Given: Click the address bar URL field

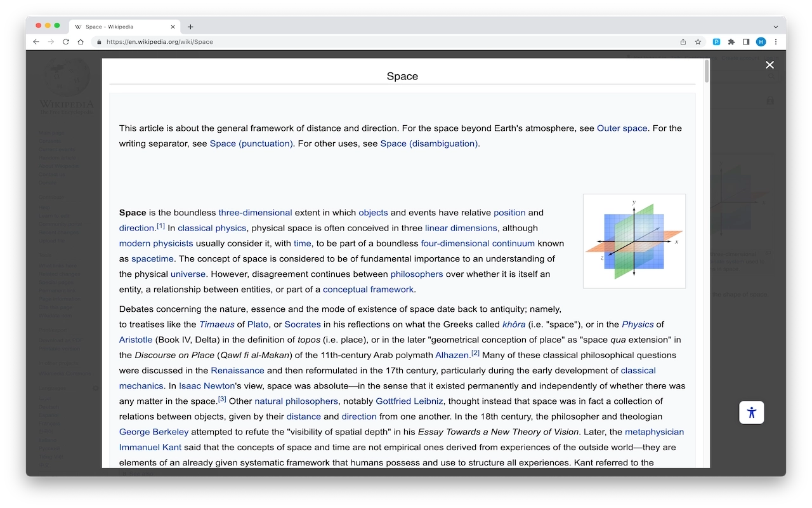Looking at the screenshot, I should [381, 42].
